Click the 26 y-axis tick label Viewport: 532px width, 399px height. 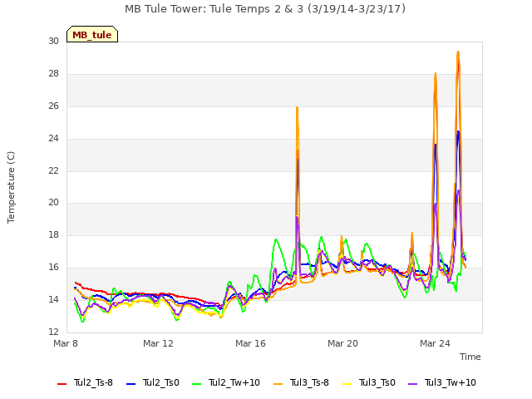click(53, 106)
